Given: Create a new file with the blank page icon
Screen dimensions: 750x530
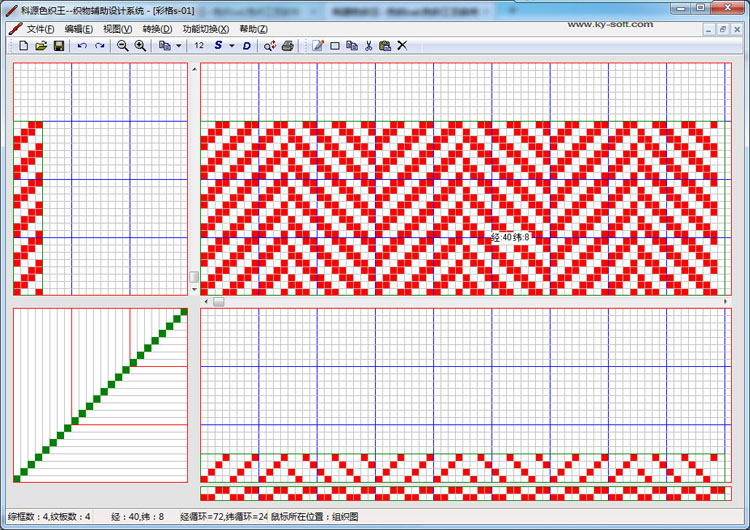Looking at the screenshot, I should click(x=23, y=46).
